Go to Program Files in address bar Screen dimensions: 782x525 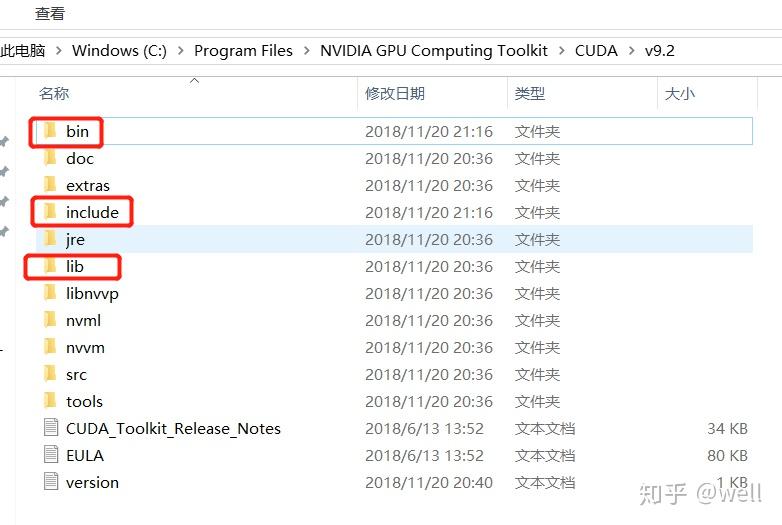[243, 51]
